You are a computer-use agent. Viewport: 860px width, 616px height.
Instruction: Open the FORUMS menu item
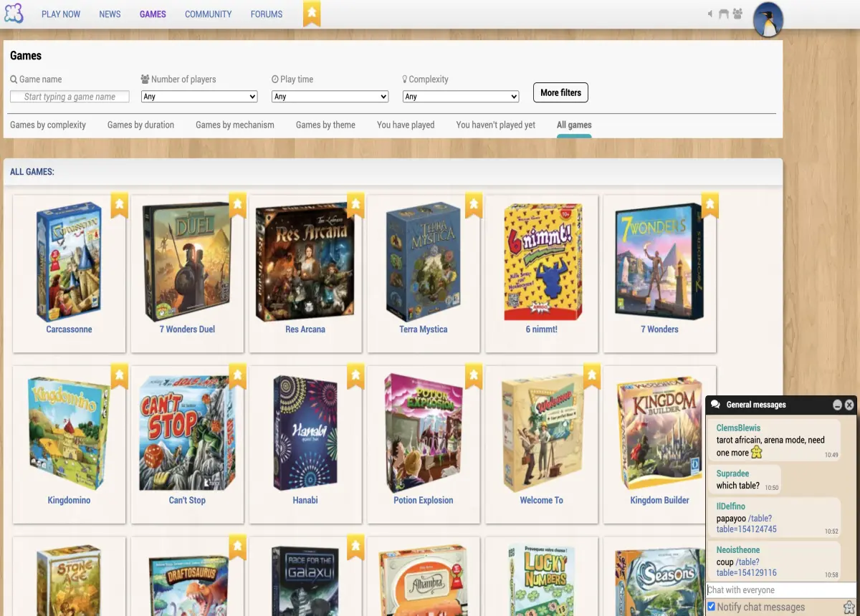pyautogui.click(x=267, y=14)
